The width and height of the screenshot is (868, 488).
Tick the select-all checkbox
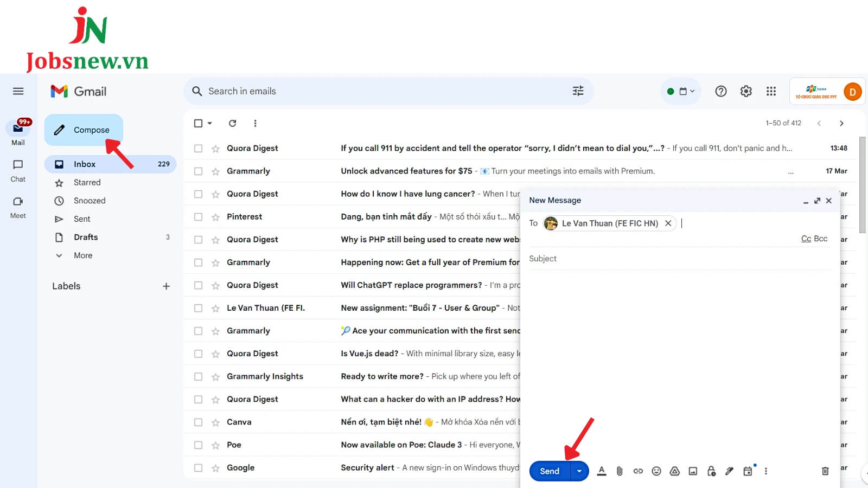click(x=199, y=124)
